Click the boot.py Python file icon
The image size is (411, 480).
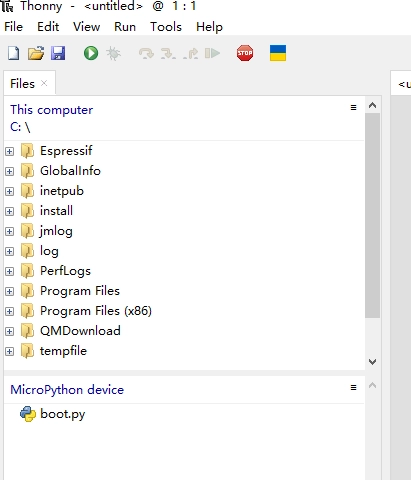point(28,414)
